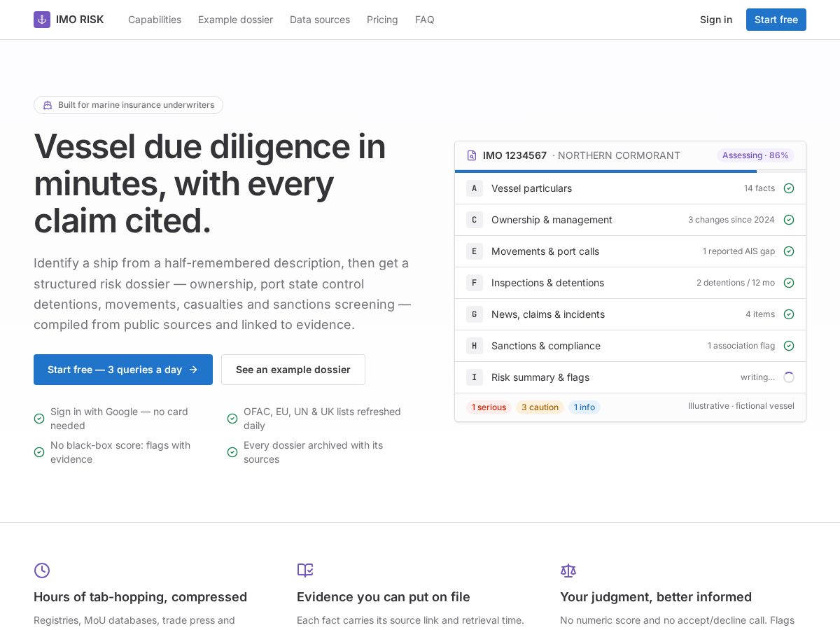Select the Inspections & detentions row label
This screenshot has width=840, height=630.
coord(547,283)
